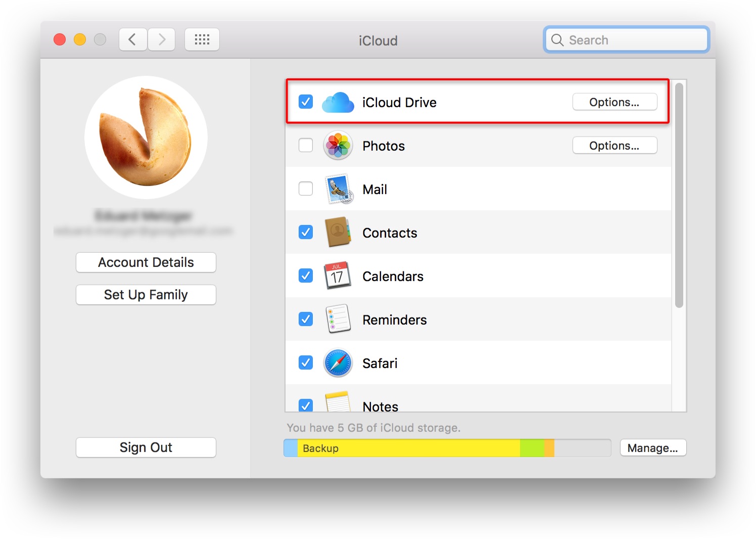Open Manage storage dialog
This screenshot has height=539, width=756.
point(653,447)
